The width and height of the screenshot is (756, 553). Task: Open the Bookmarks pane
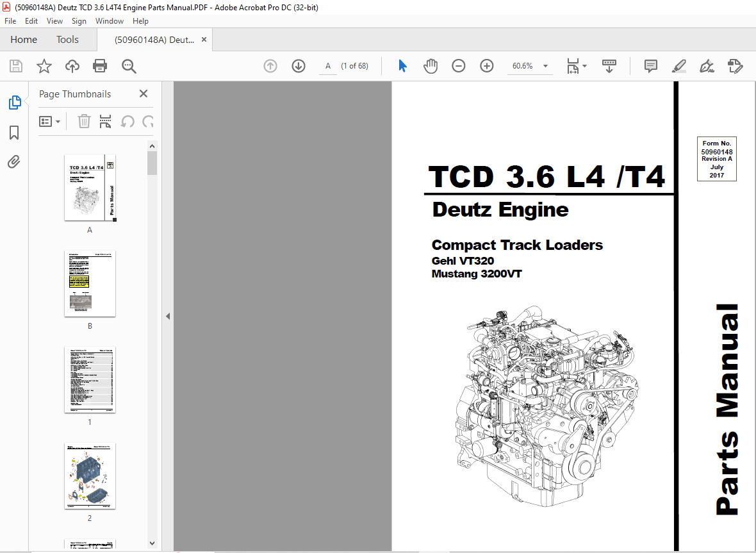click(15, 133)
